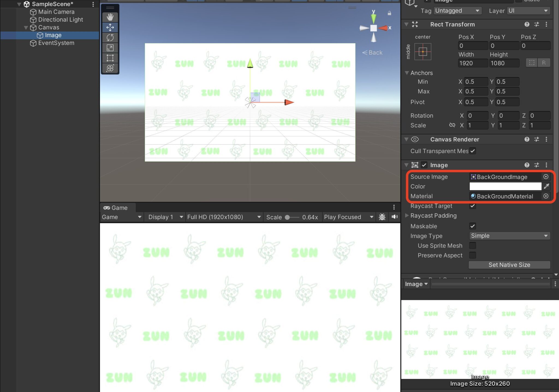The height and width of the screenshot is (392, 559).
Task: Select the Rotate tool
Action: pos(110,37)
